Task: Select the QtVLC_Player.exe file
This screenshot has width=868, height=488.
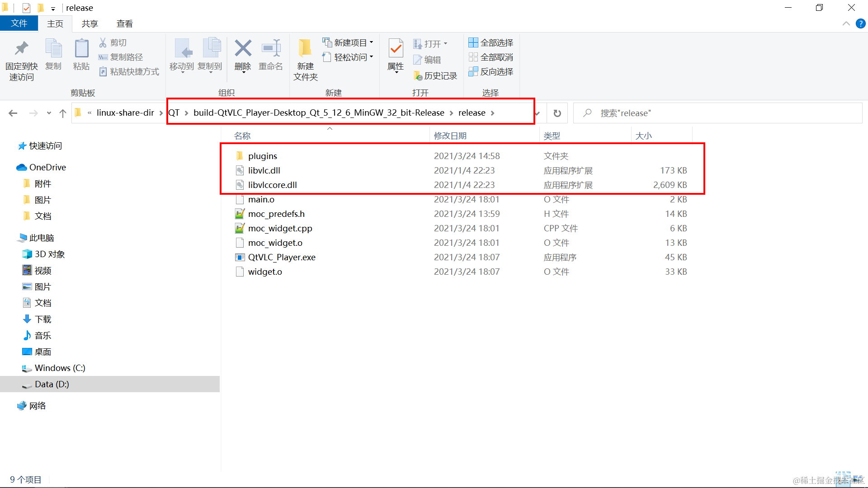Action: coord(281,257)
